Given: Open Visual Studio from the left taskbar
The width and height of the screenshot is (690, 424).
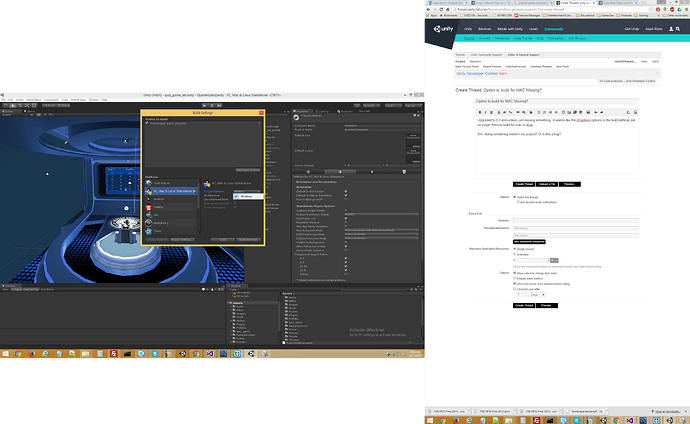Looking at the screenshot, I should 210,354.
